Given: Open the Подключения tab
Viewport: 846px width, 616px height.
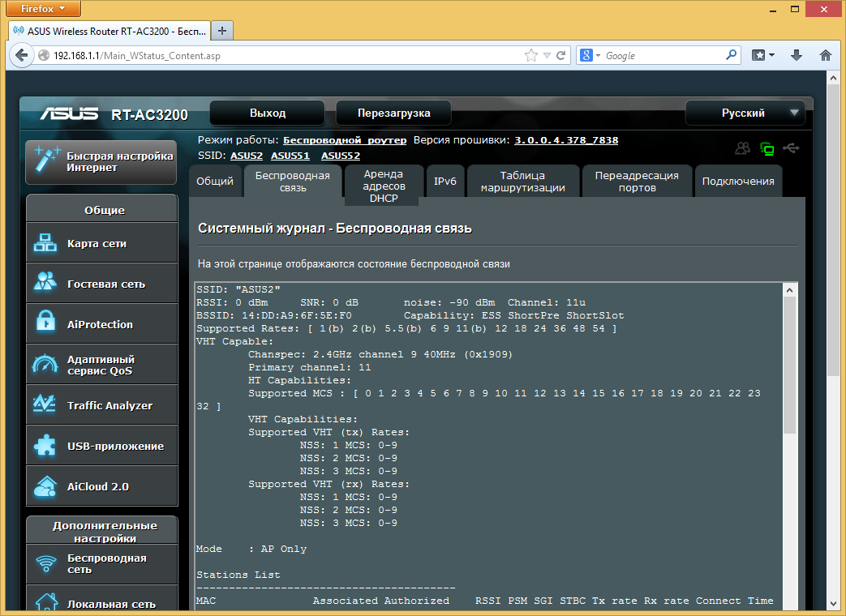Looking at the screenshot, I should tap(738, 182).
